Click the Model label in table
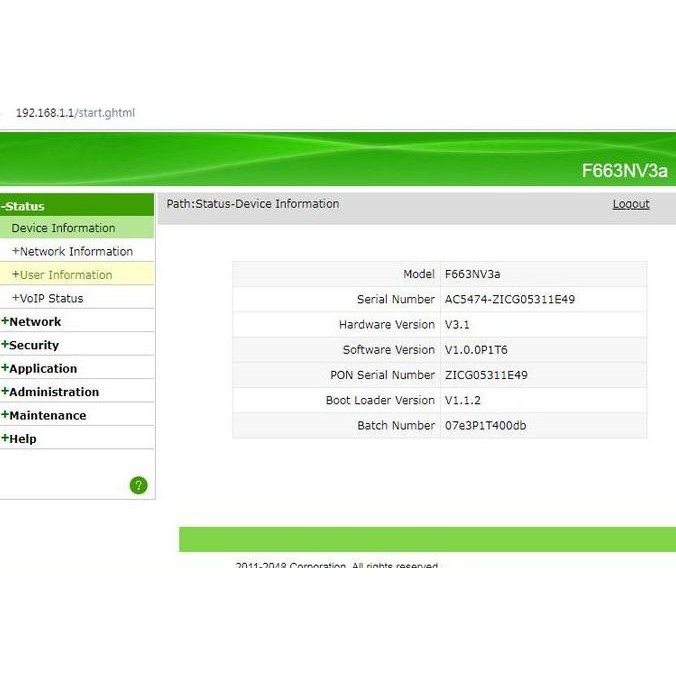This screenshot has height=676, width=676. pyautogui.click(x=419, y=274)
